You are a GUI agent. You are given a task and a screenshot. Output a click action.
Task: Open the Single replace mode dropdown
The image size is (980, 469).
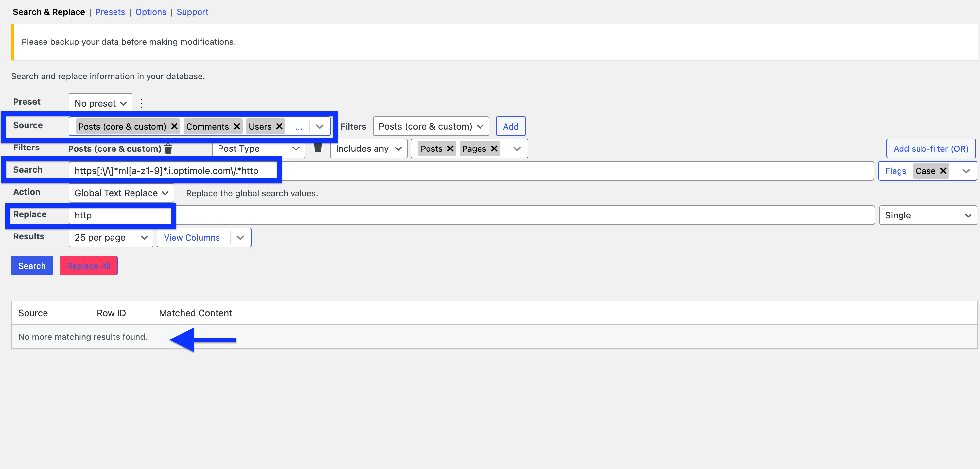click(x=928, y=215)
